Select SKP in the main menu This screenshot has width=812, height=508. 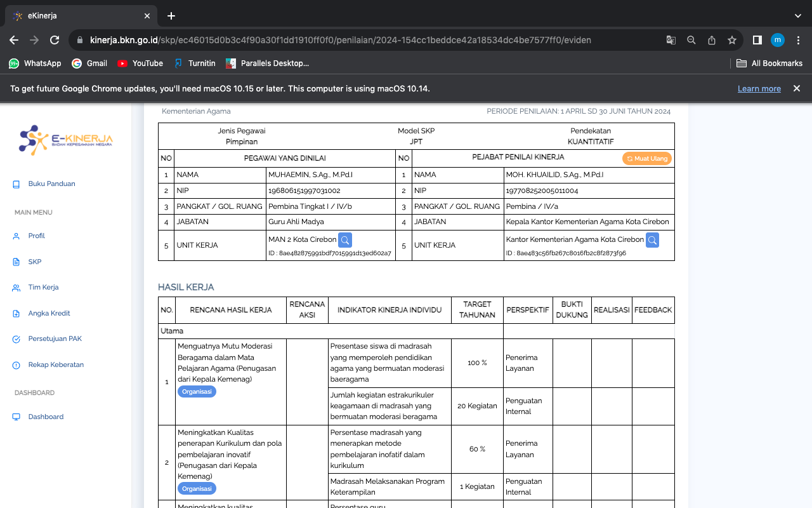pos(35,262)
